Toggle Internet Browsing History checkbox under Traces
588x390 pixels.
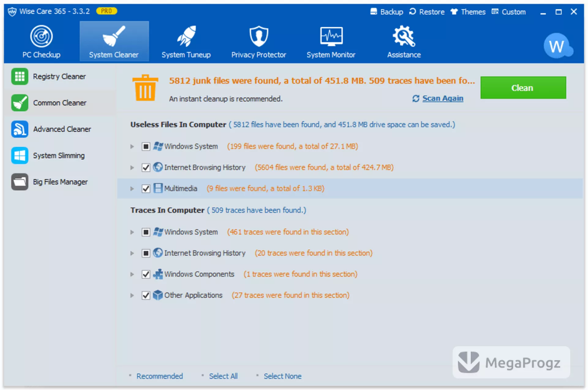tap(146, 253)
